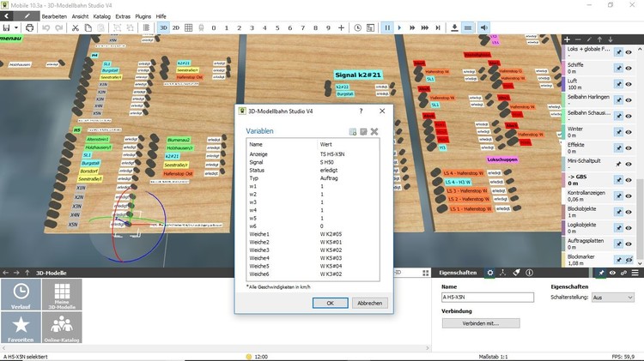Open the Online-Katalog tile
Image resolution: width=644 pixels, height=361 pixels.
coord(61,328)
